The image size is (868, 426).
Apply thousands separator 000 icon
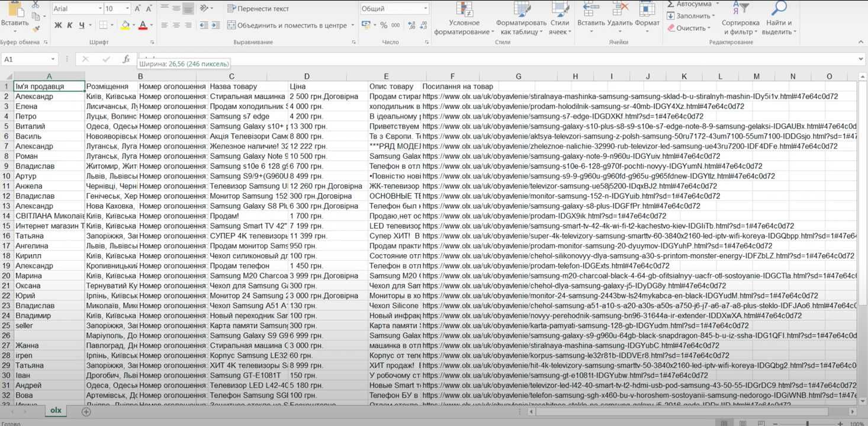click(395, 25)
